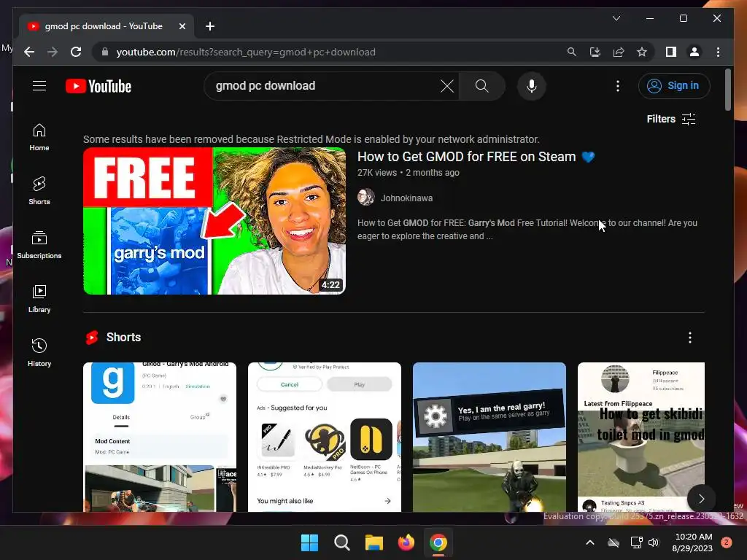Close the gmod pc download tab
The height and width of the screenshot is (560, 747).
tap(182, 27)
